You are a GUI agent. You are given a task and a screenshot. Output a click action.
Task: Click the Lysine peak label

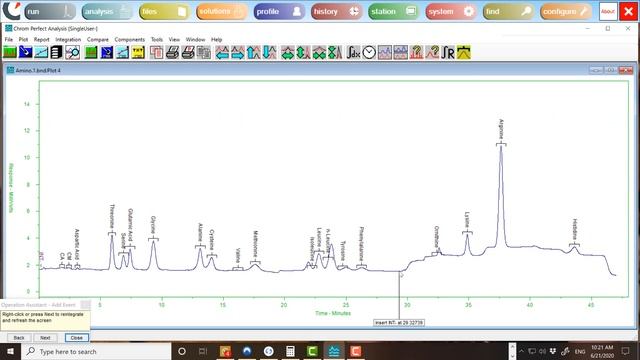click(x=467, y=220)
